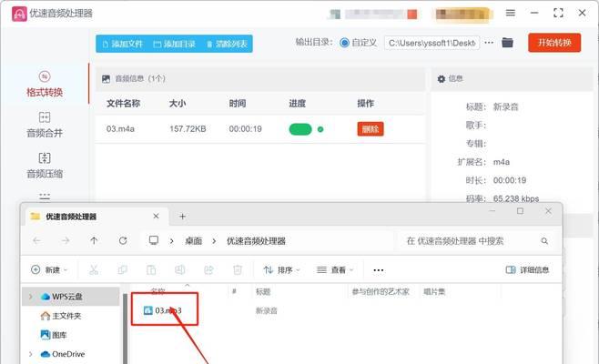Click the 优速音频处理器 app logo icon

point(19,14)
